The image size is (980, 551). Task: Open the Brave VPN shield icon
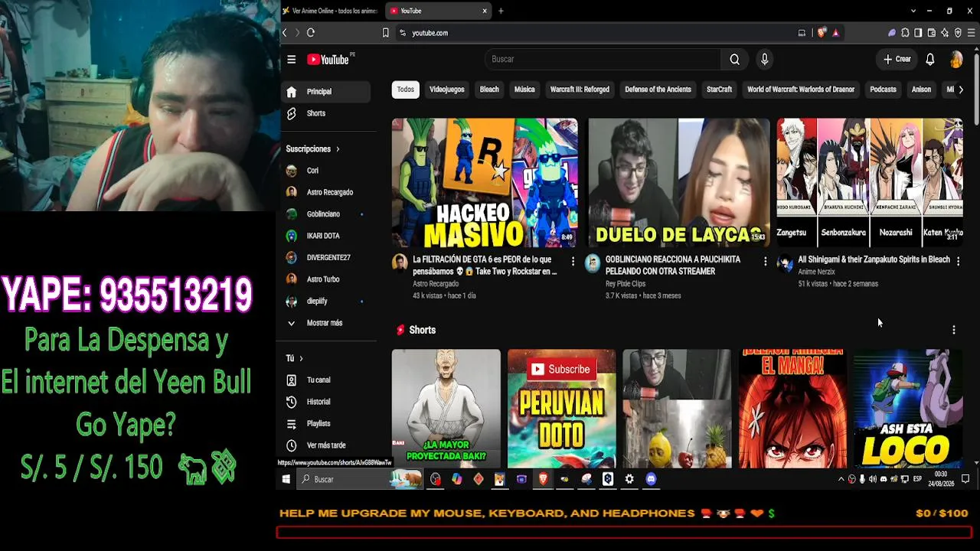(958, 33)
